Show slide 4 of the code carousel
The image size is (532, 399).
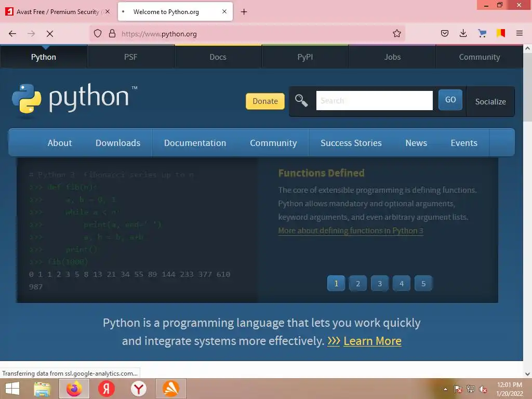[x=402, y=283]
